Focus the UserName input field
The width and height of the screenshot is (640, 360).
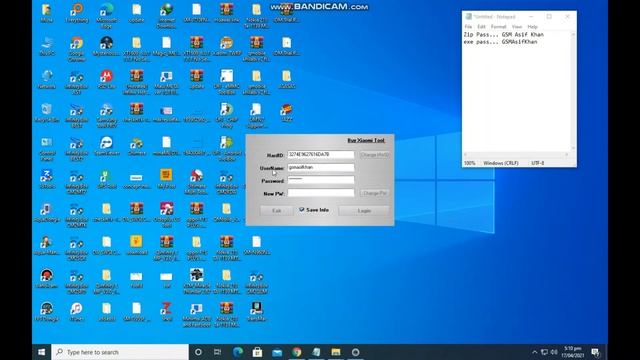[321, 167]
